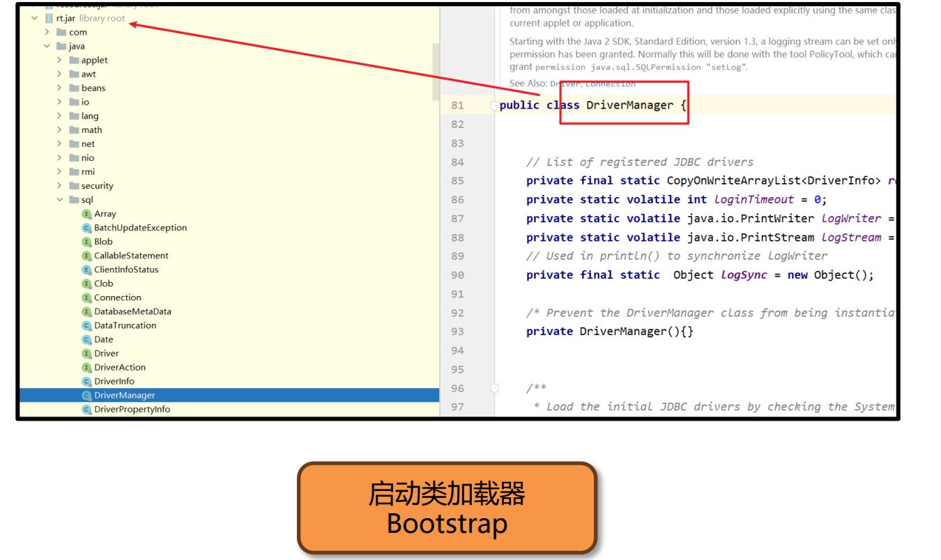Collapse the sql package

pos(60,200)
